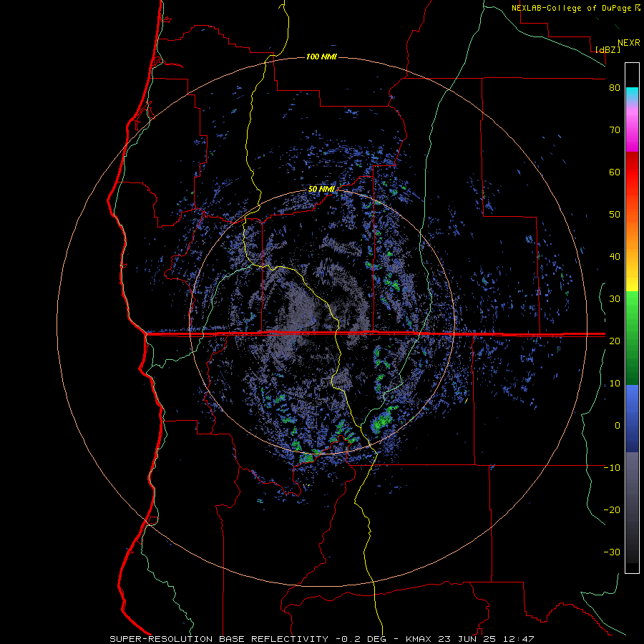Click the 30 value on the dBZ scale
644x644 pixels.
pyautogui.click(x=615, y=299)
